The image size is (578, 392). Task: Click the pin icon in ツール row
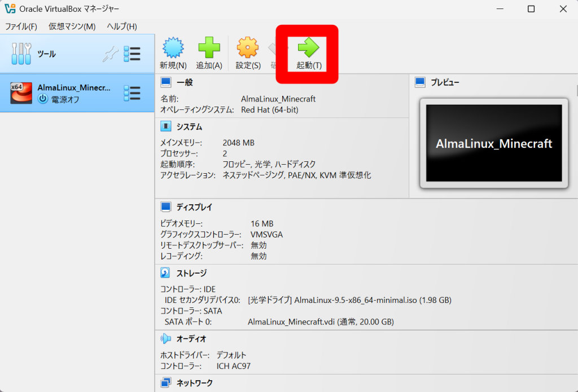(110, 54)
